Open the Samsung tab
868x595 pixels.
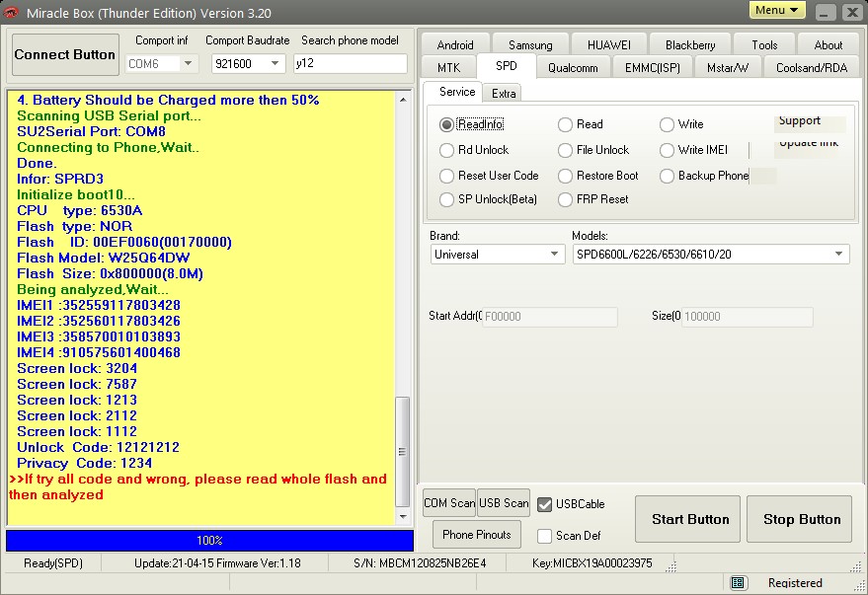530,44
